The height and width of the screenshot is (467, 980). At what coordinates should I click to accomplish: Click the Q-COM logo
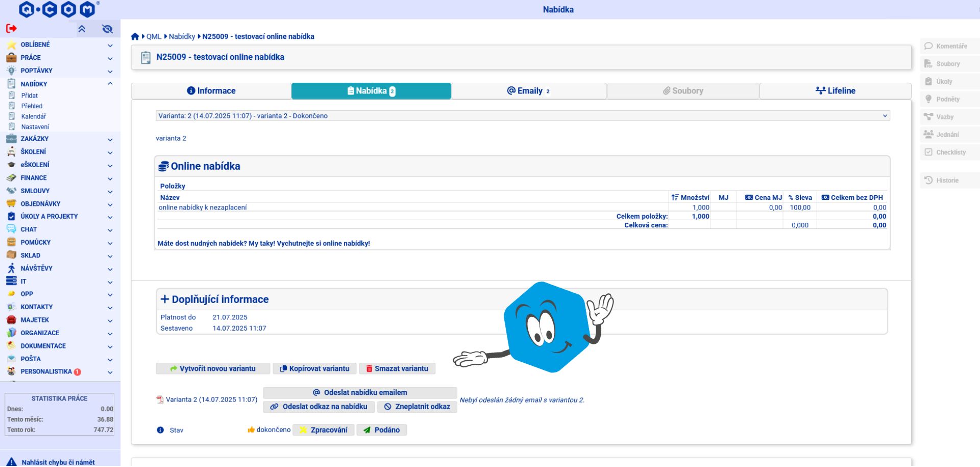[x=59, y=9]
